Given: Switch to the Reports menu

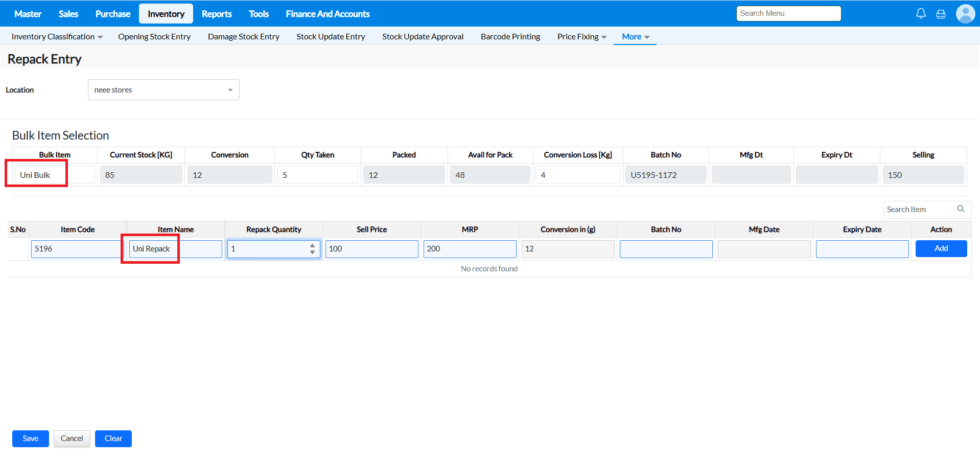Looking at the screenshot, I should (217, 14).
